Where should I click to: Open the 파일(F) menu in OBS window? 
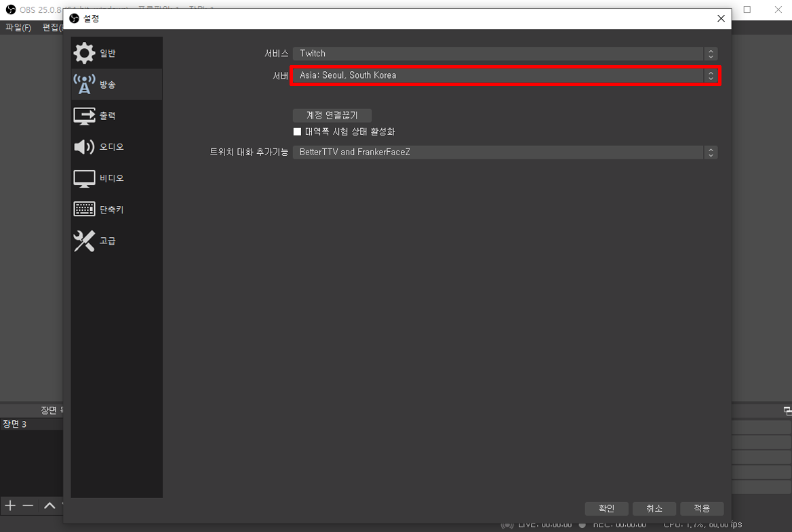(x=18, y=27)
